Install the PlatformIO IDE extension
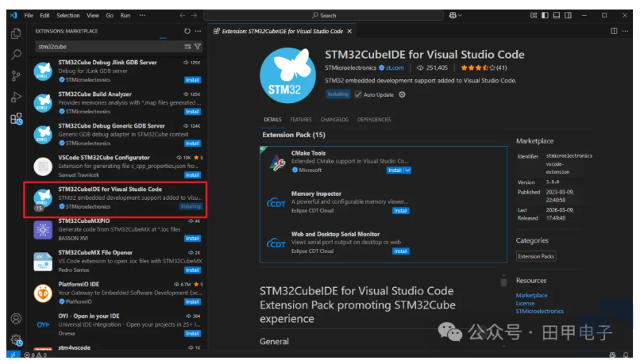640x364 pixels. coord(192,302)
